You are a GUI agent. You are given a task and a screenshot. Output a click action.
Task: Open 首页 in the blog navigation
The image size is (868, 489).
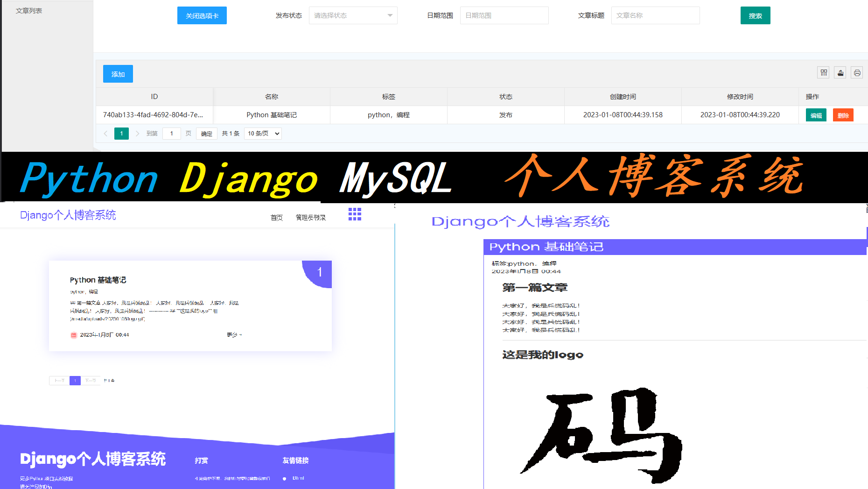pos(277,218)
